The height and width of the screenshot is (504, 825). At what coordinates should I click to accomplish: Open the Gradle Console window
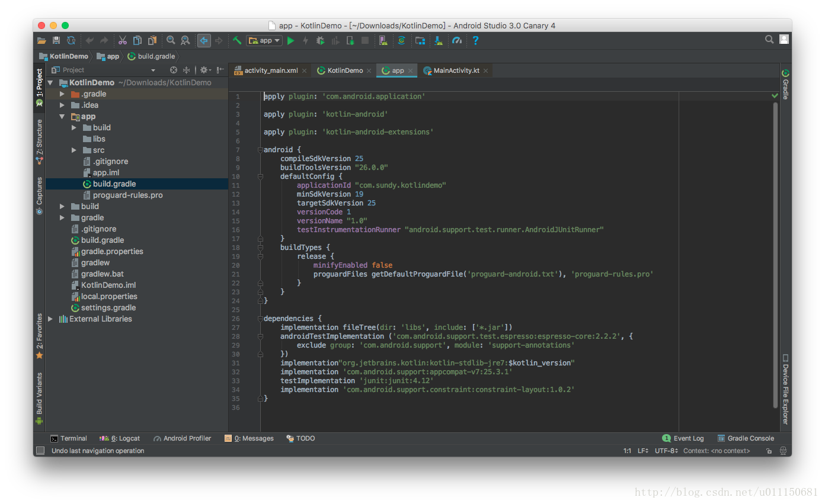tap(746, 438)
